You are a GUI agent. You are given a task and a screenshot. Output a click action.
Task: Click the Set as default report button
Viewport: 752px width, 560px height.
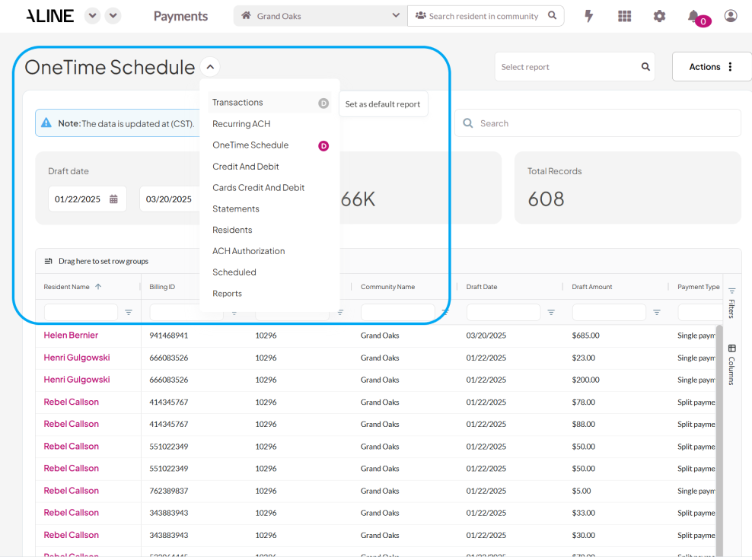(x=383, y=104)
